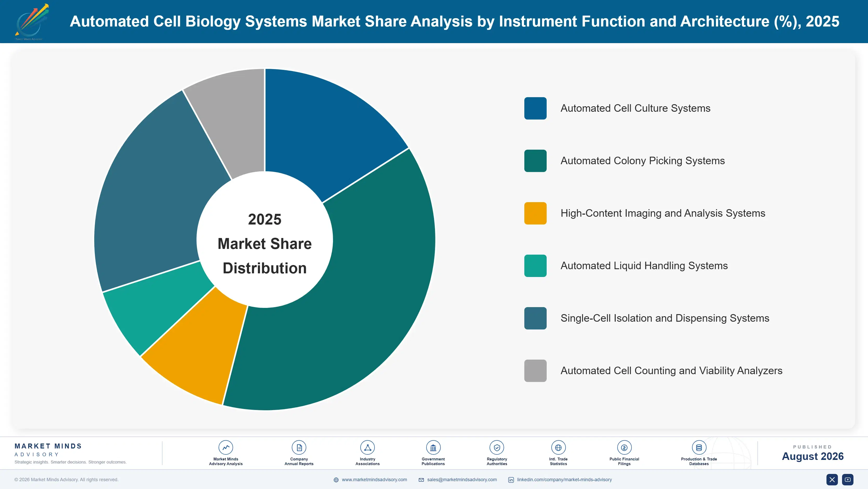Image resolution: width=868 pixels, height=489 pixels.
Task: Click the August 2026 published date
Action: click(x=812, y=456)
